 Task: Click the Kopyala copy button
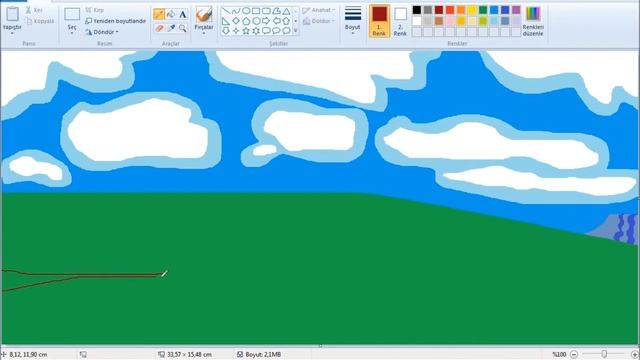click(x=39, y=21)
